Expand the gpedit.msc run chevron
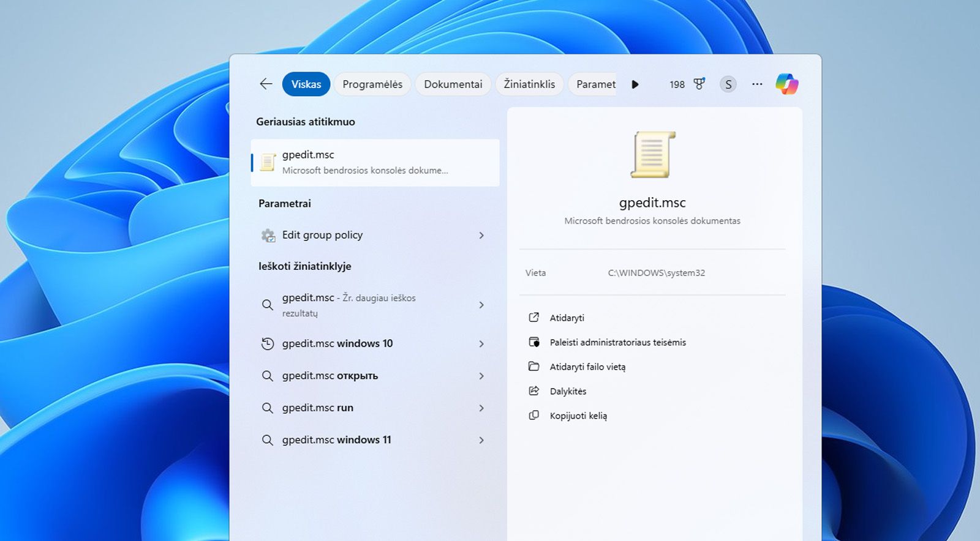 481,408
